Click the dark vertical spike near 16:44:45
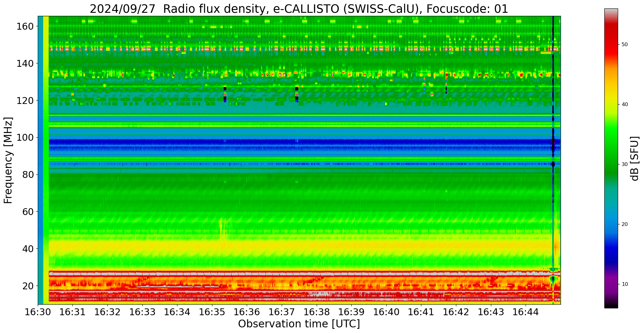The height and width of the screenshot is (333, 644). coord(553,160)
